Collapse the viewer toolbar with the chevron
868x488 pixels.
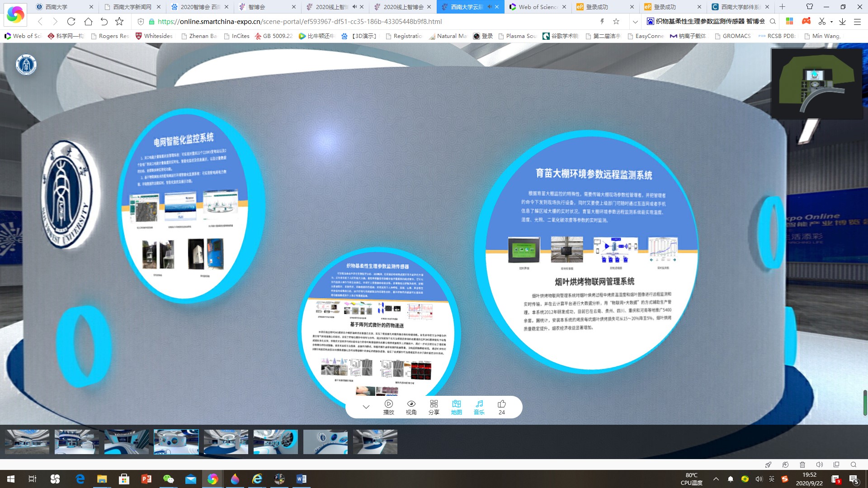pyautogui.click(x=366, y=407)
